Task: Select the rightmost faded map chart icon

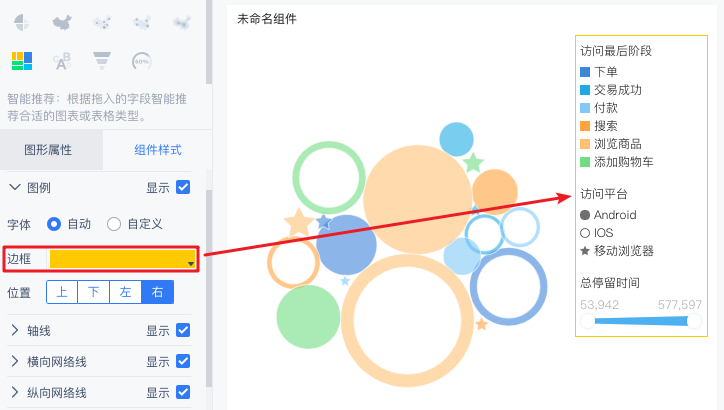Action: tap(182, 22)
